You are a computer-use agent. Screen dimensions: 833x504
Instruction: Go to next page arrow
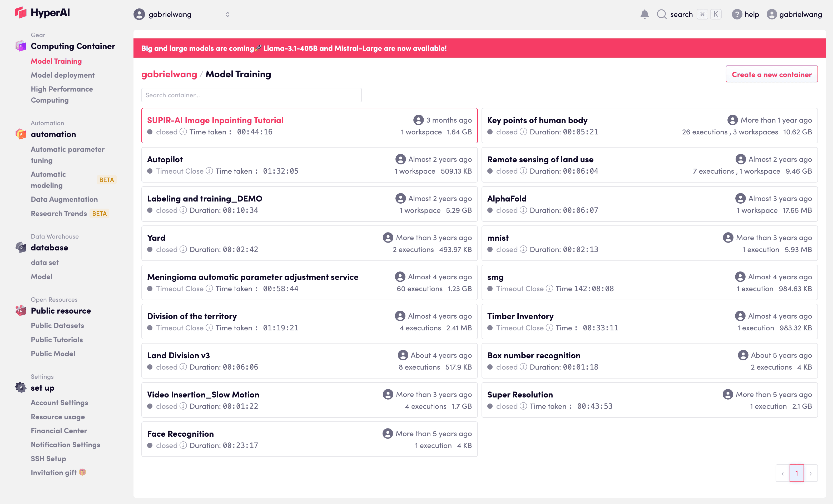[811, 473]
